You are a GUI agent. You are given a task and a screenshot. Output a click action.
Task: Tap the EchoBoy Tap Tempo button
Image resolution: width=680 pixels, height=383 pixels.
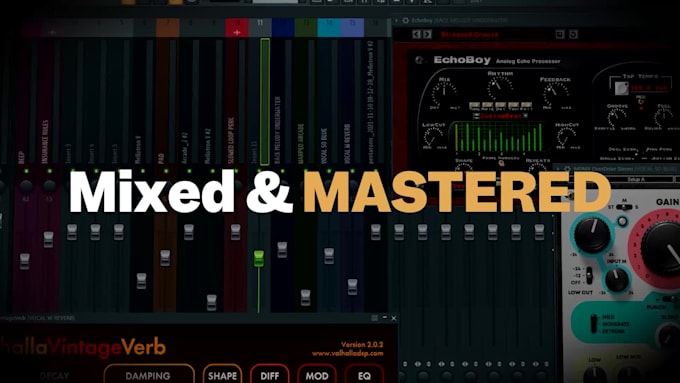tap(621, 88)
